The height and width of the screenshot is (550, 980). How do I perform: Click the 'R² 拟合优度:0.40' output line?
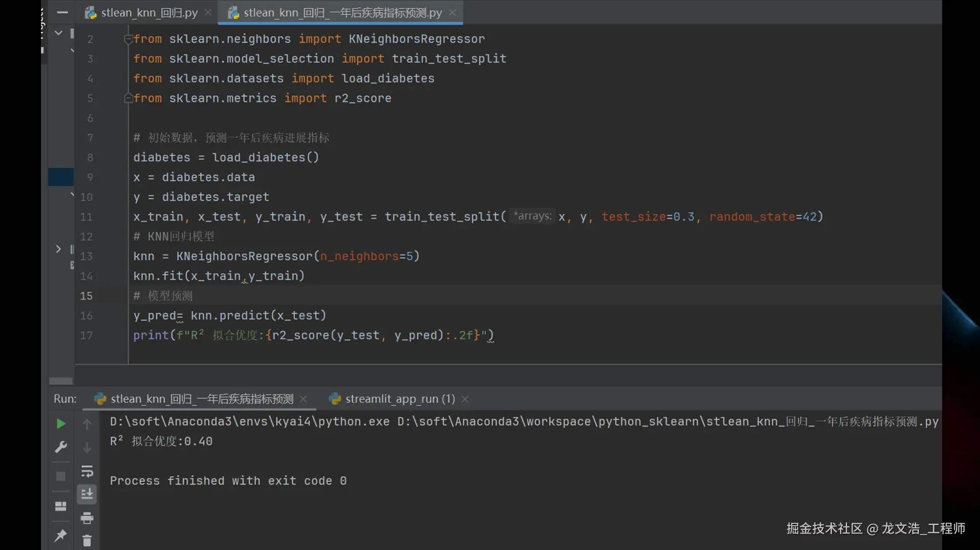coord(161,441)
